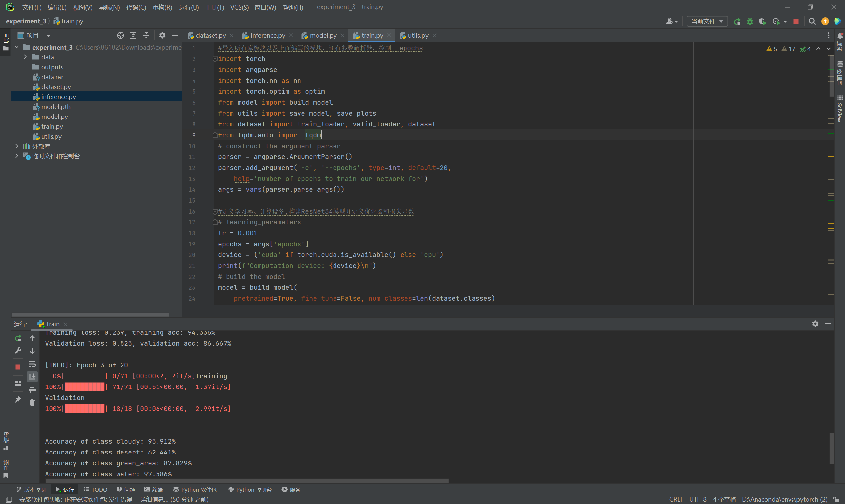Toggle scroll to end in console

pos(32,377)
